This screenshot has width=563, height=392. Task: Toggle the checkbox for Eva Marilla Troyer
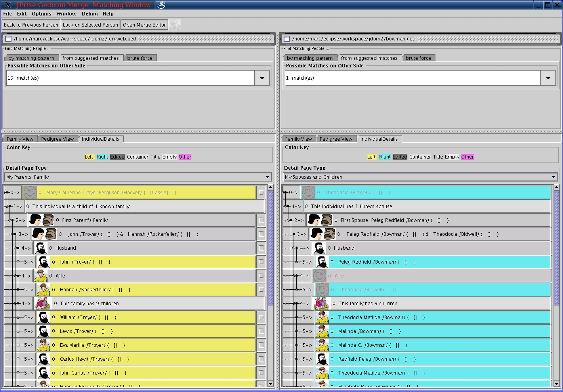coord(261,345)
